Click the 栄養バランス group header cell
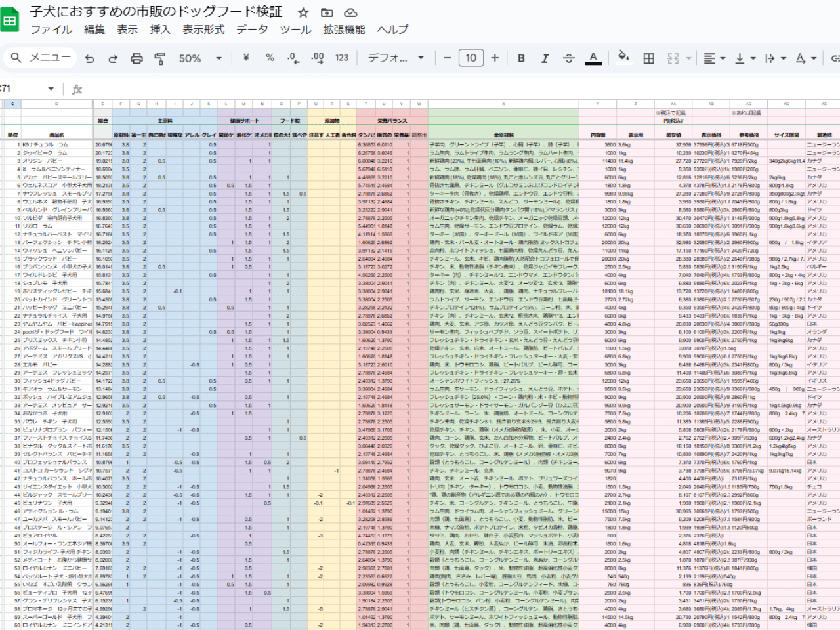This screenshot has height=630, width=840. 392,121
